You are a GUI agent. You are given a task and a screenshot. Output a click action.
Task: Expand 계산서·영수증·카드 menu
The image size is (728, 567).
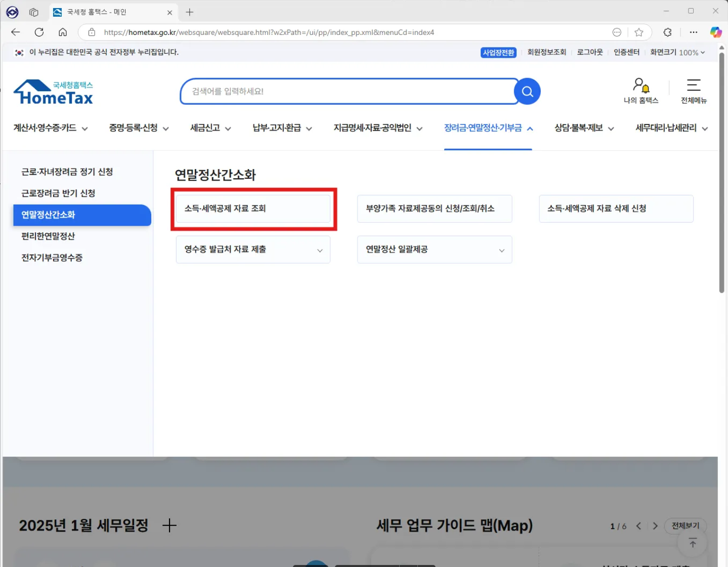(x=51, y=128)
